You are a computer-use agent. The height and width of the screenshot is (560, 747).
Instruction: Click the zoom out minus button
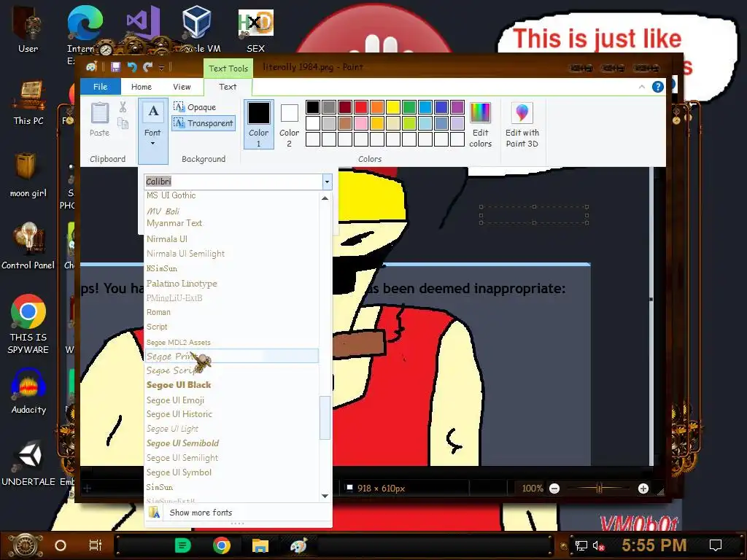click(x=554, y=489)
